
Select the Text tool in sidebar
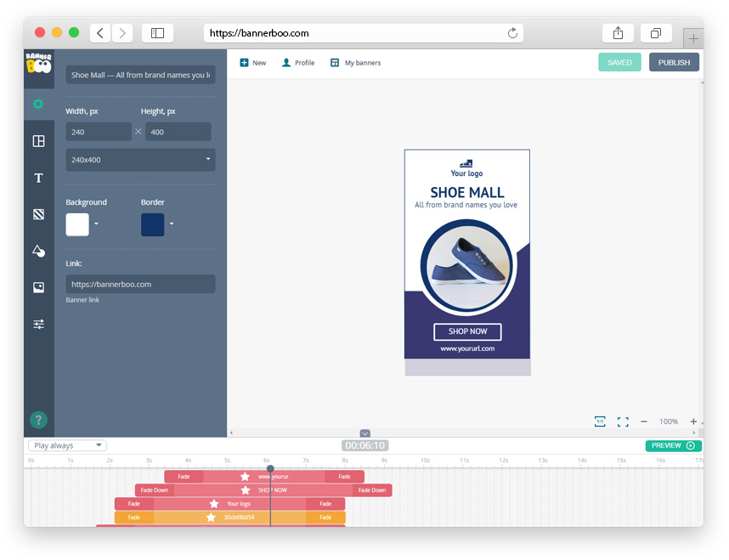(38, 178)
